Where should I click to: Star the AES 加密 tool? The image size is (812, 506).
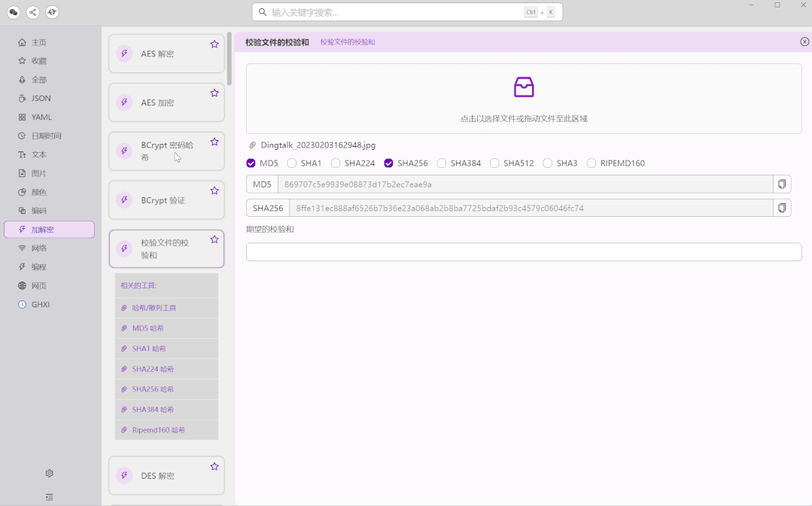coord(214,93)
